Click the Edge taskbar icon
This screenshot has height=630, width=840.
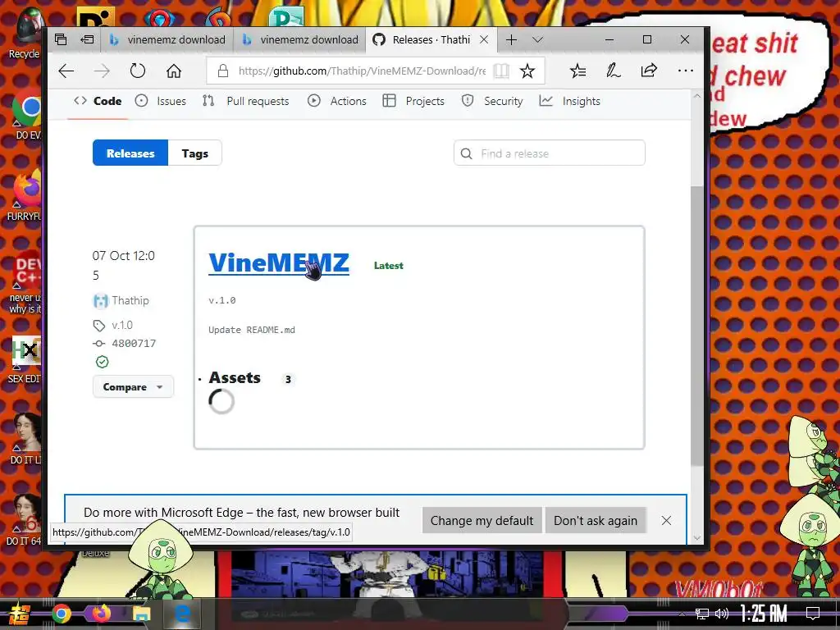click(x=182, y=614)
